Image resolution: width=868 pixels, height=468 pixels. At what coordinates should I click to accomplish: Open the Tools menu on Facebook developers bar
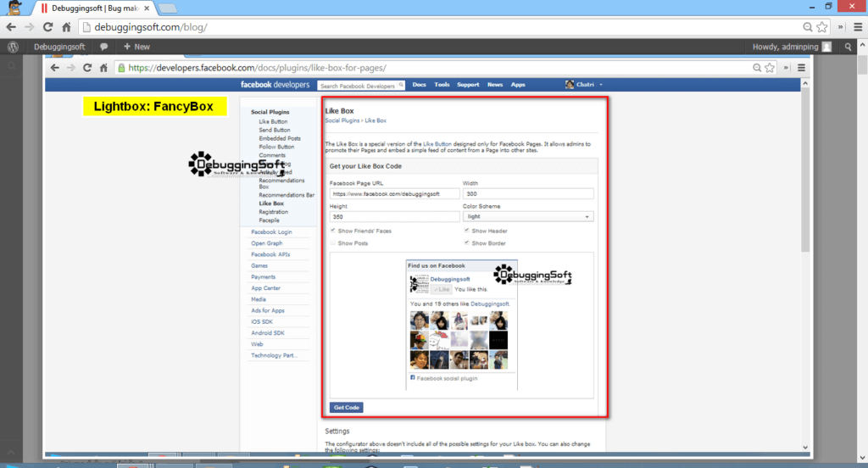[442, 85]
